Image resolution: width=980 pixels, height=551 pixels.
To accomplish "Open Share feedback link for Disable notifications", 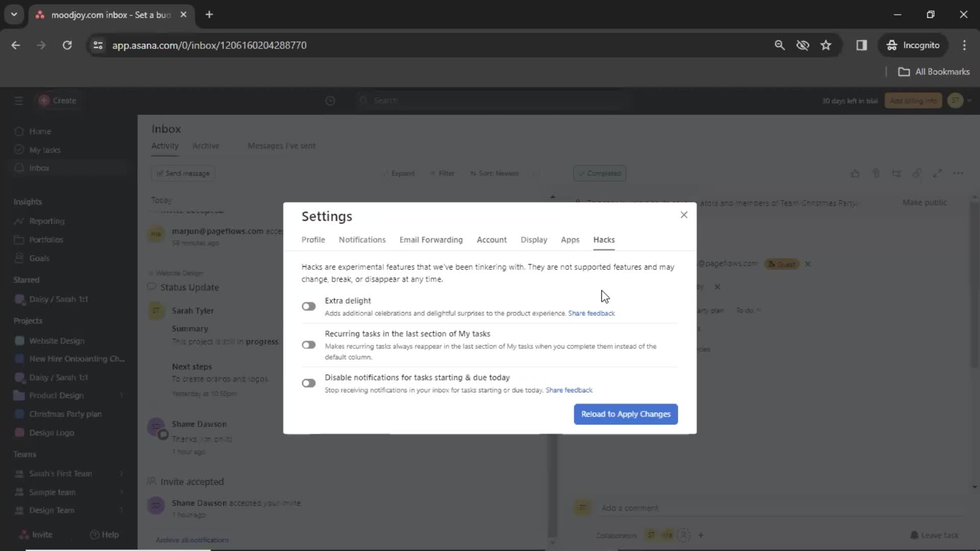I will click(x=569, y=390).
